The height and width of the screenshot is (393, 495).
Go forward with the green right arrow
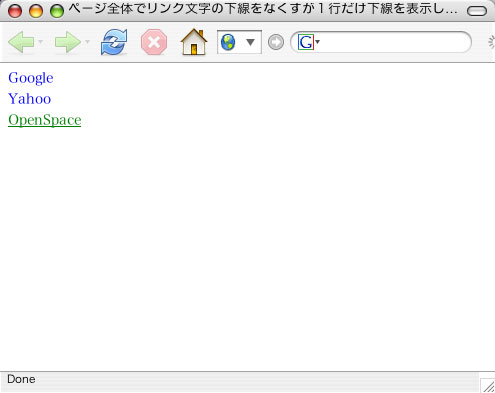[68, 42]
